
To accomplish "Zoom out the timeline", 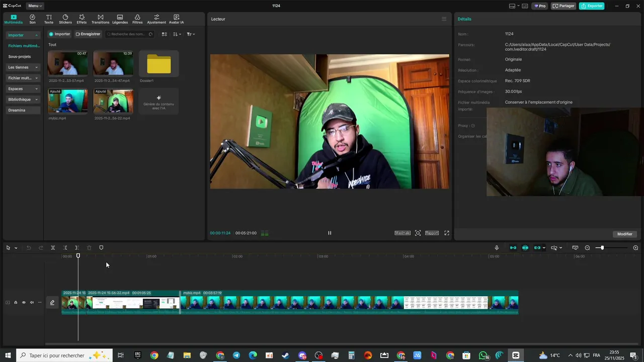I will (587, 248).
